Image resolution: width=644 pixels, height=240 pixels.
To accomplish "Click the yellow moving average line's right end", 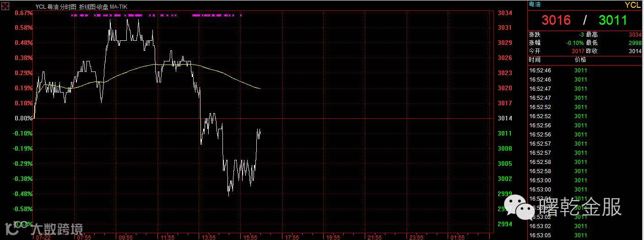I will coord(260,88).
